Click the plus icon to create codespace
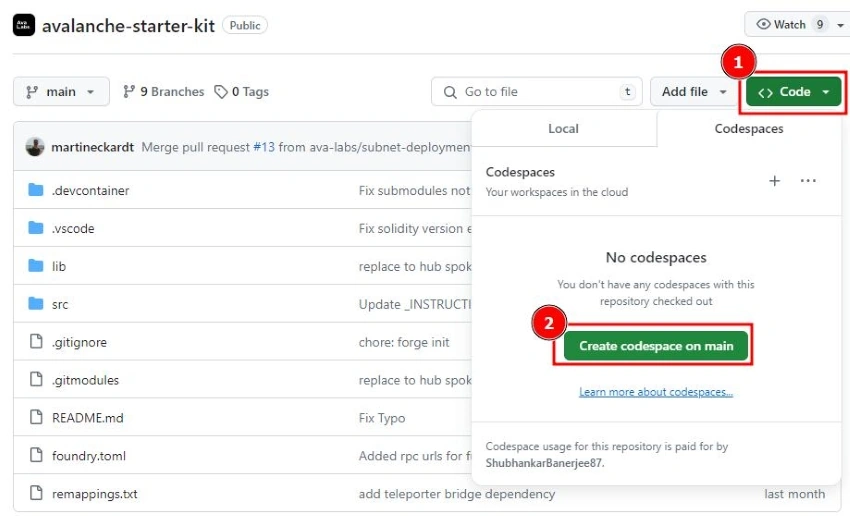 (x=775, y=180)
